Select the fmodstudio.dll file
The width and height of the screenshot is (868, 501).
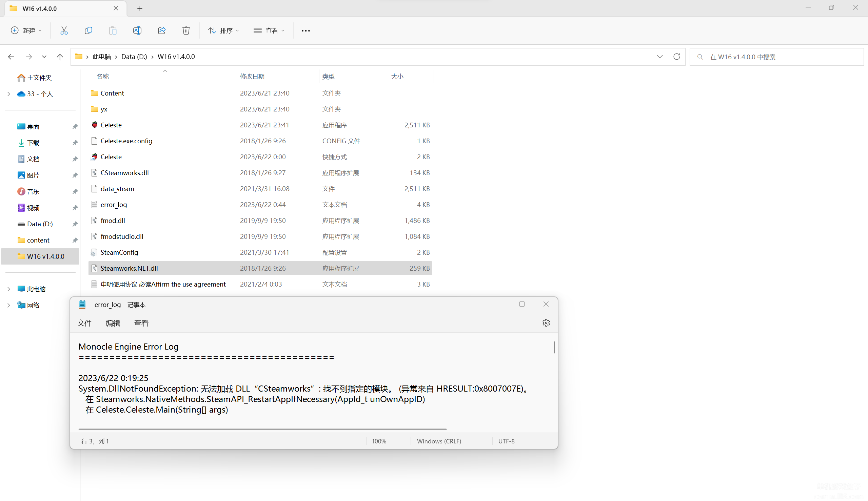point(260,237)
